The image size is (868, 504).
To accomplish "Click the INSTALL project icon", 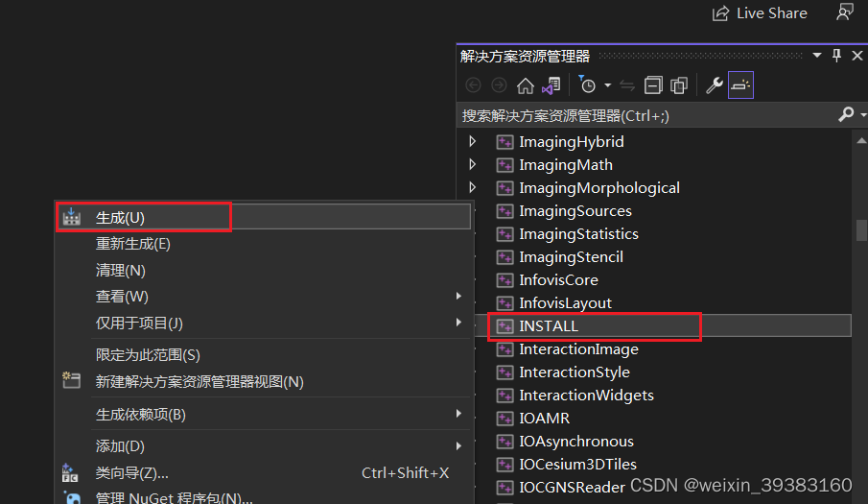I will 504,326.
